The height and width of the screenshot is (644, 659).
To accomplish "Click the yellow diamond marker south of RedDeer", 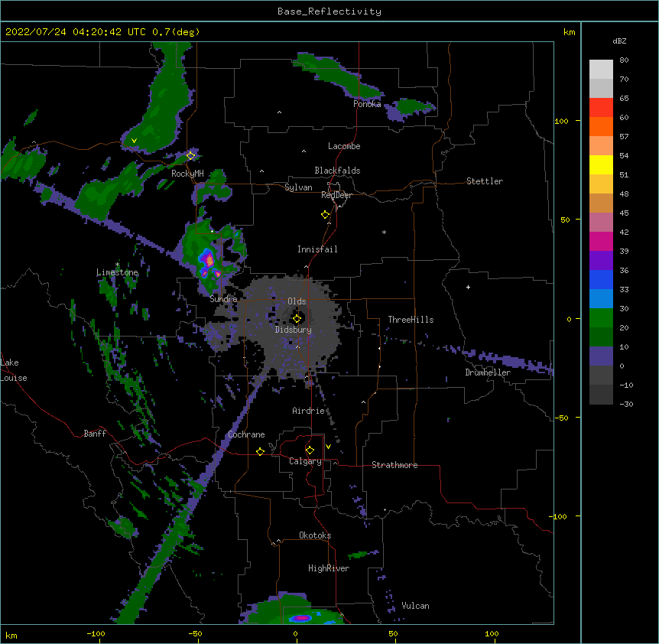I will point(326,215).
